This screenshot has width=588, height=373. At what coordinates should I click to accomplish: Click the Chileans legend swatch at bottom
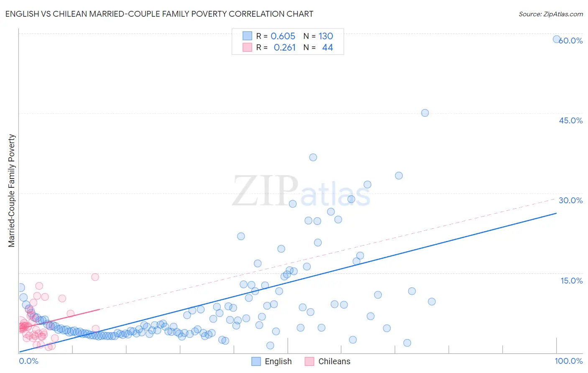click(309, 361)
